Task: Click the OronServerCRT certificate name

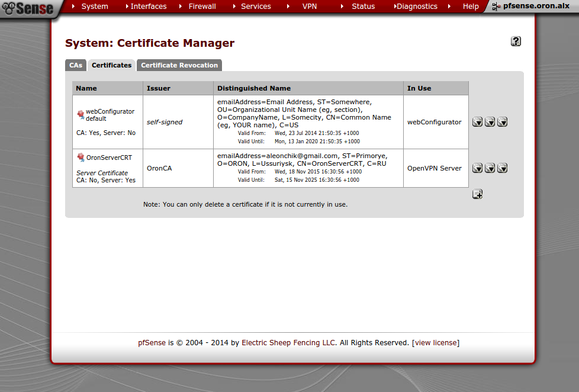Action: coord(109,158)
